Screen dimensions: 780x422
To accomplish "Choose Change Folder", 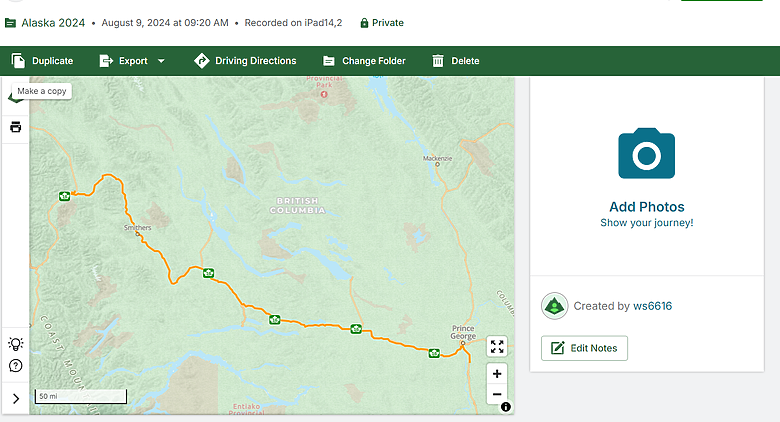I will click(364, 61).
